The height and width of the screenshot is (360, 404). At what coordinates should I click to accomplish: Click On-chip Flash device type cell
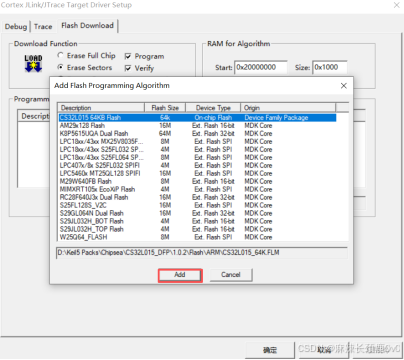[213, 118]
